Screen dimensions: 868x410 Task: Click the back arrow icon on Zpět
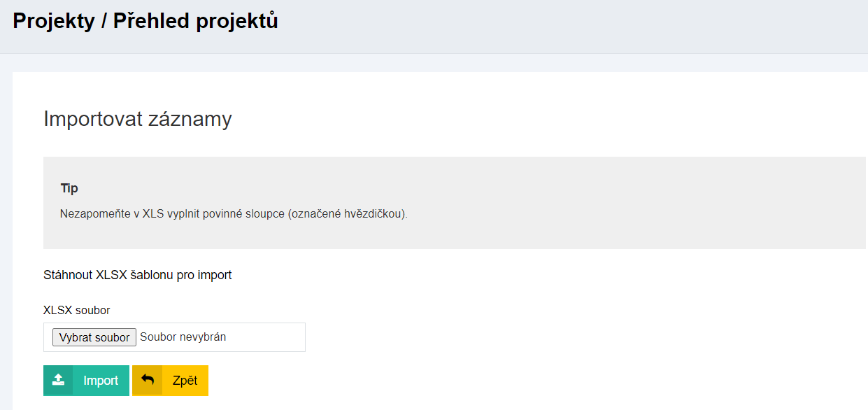[148, 381]
